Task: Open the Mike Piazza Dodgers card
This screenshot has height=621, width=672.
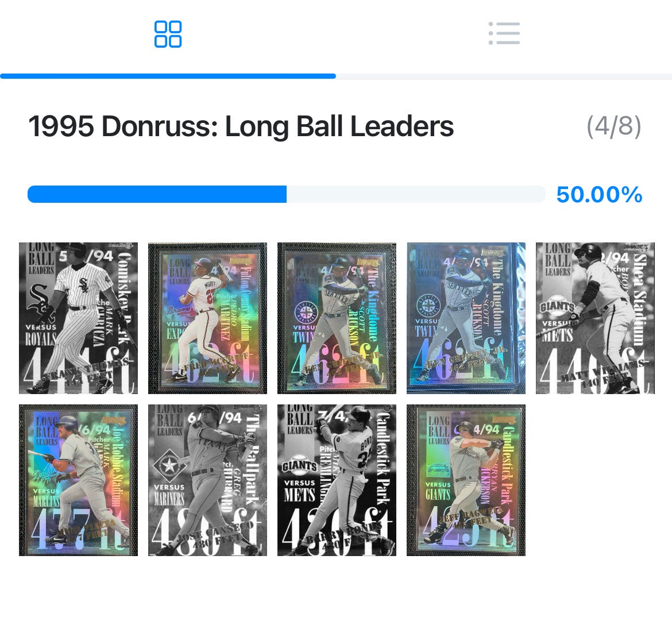Action: pyautogui.click(x=79, y=480)
